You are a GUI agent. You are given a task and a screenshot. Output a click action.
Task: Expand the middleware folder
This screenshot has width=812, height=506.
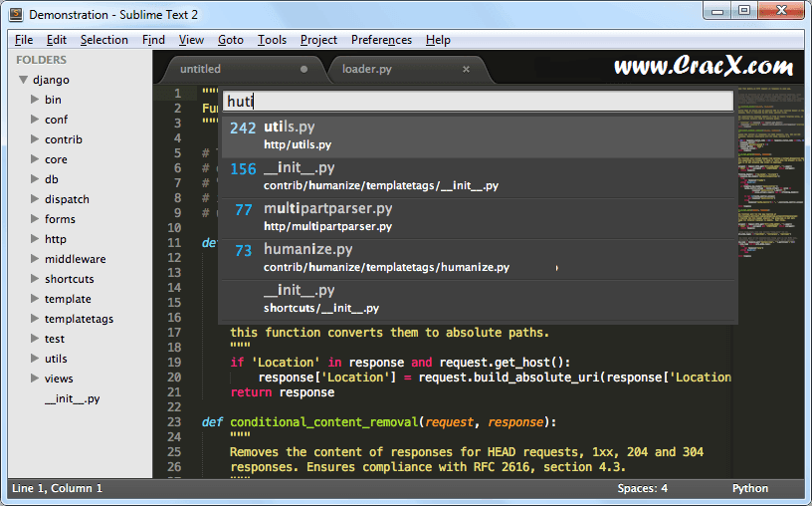pos(34,259)
